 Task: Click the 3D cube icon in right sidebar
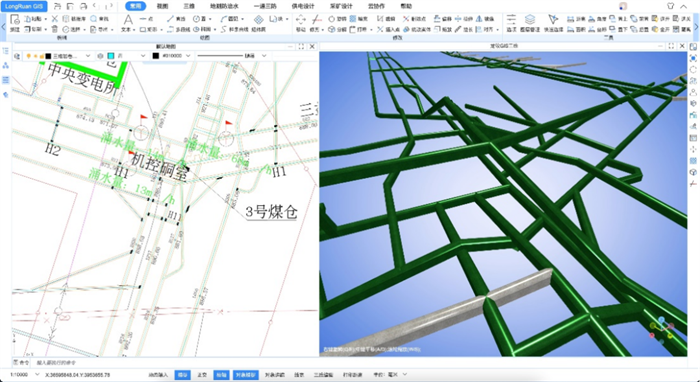[x=693, y=172]
